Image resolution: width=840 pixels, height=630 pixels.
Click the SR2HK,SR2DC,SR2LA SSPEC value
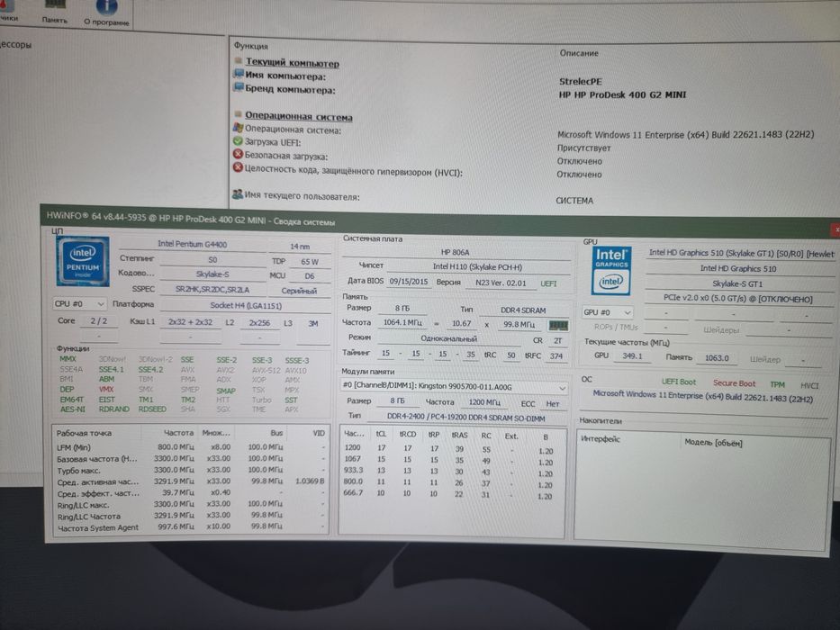coord(212,290)
